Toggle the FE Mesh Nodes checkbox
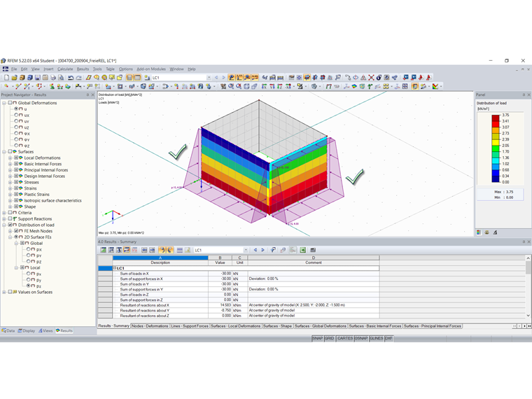The height and width of the screenshot is (399, 532). click(x=16, y=231)
